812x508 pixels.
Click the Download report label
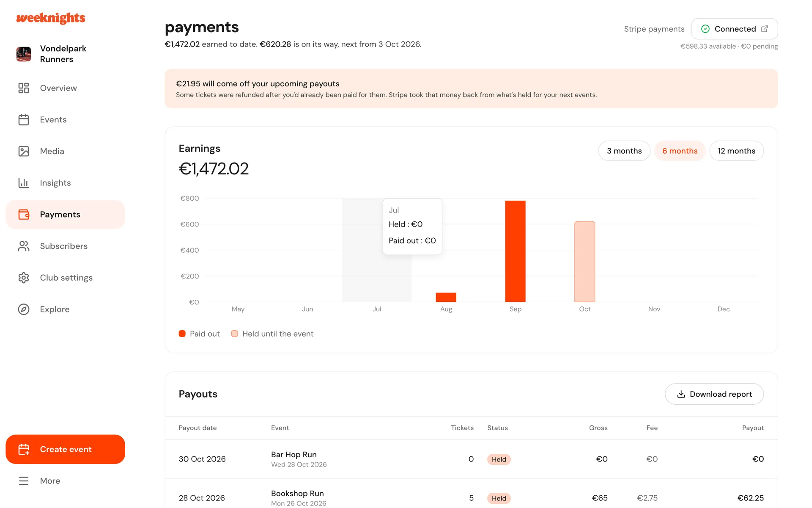[x=721, y=394]
